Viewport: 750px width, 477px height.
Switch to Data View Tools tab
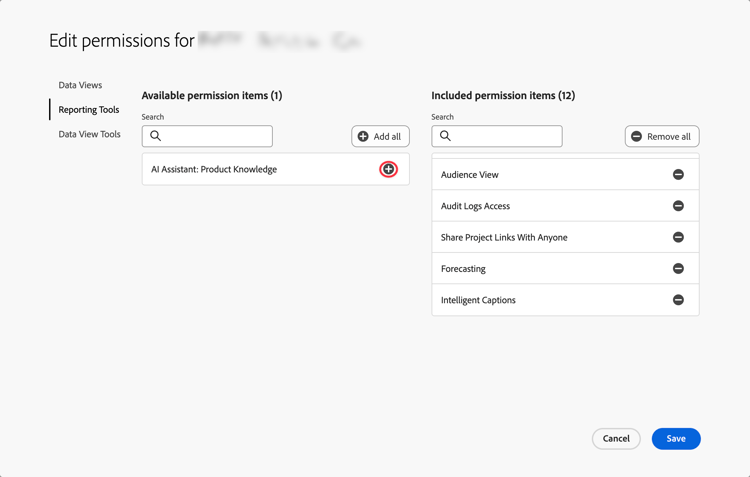pos(89,134)
